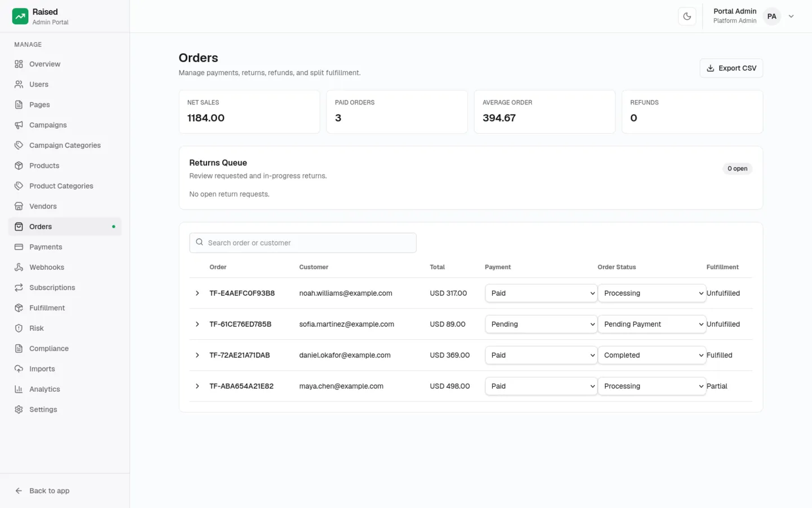
Task: Click the Orders bag icon
Action: click(19, 226)
